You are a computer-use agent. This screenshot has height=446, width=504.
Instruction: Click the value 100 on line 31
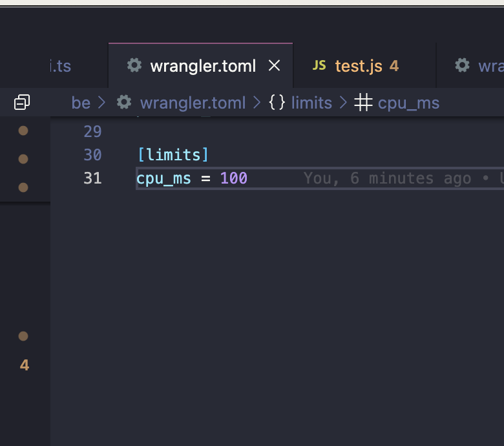click(234, 178)
